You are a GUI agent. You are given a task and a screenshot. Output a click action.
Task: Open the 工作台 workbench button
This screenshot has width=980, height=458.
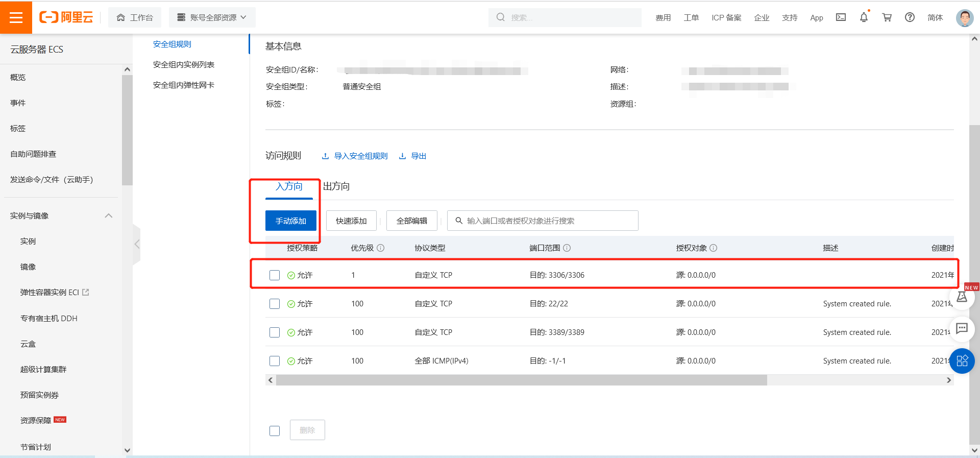coord(135,17)
